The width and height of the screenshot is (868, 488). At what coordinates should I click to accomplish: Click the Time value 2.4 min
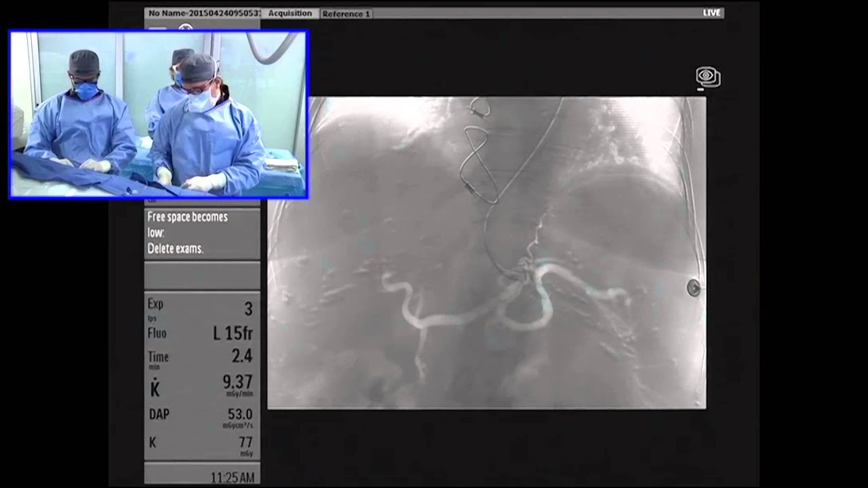241,356
